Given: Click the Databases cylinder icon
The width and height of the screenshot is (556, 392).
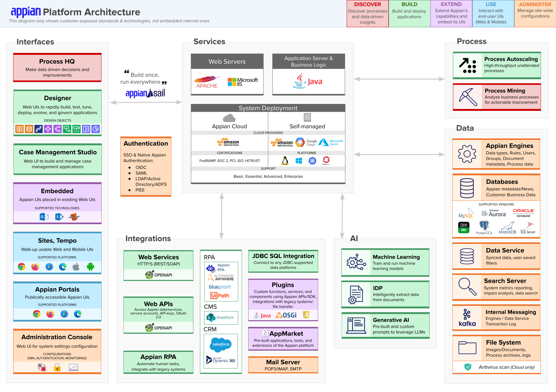Looking at the screenshot, I should tap(467, 188).
